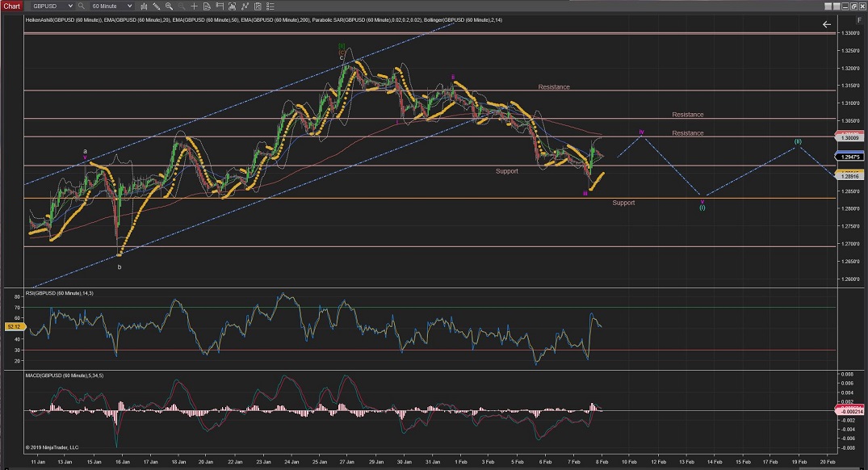Select the crosshair cursor tool

195,6
